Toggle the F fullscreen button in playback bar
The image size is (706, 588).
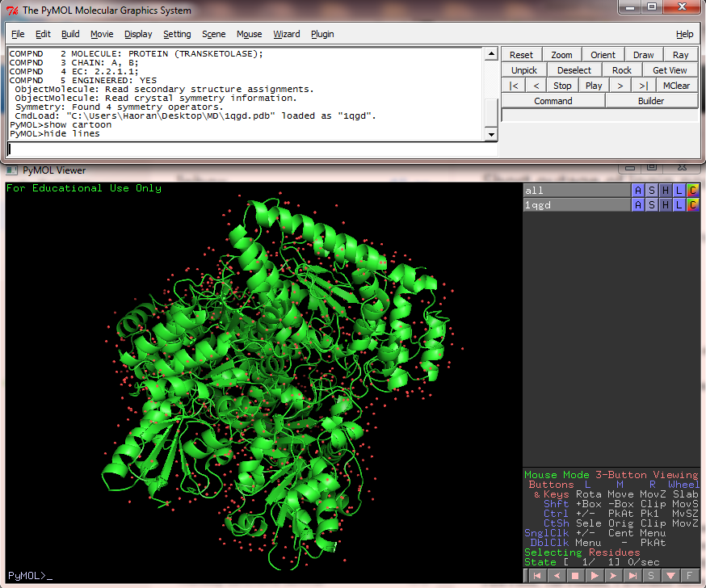tap(689, 575)
